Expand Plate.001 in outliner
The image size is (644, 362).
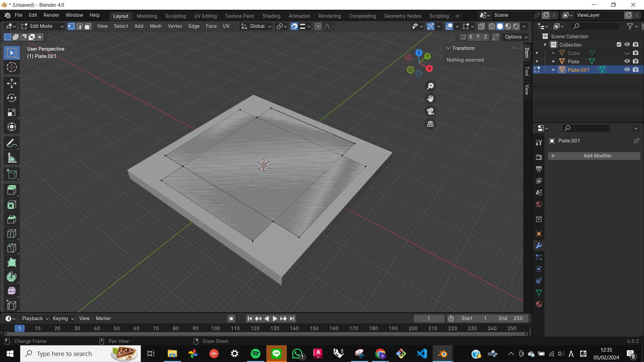tap(553, 70)
